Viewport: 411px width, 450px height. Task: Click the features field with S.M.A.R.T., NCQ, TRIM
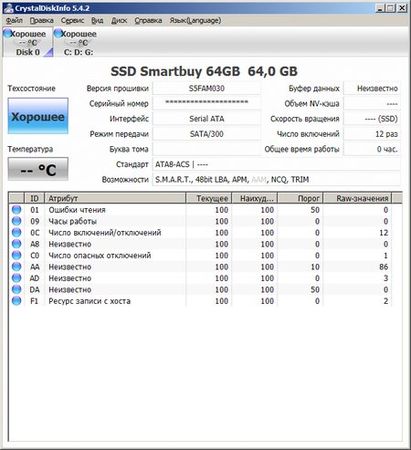276,180
